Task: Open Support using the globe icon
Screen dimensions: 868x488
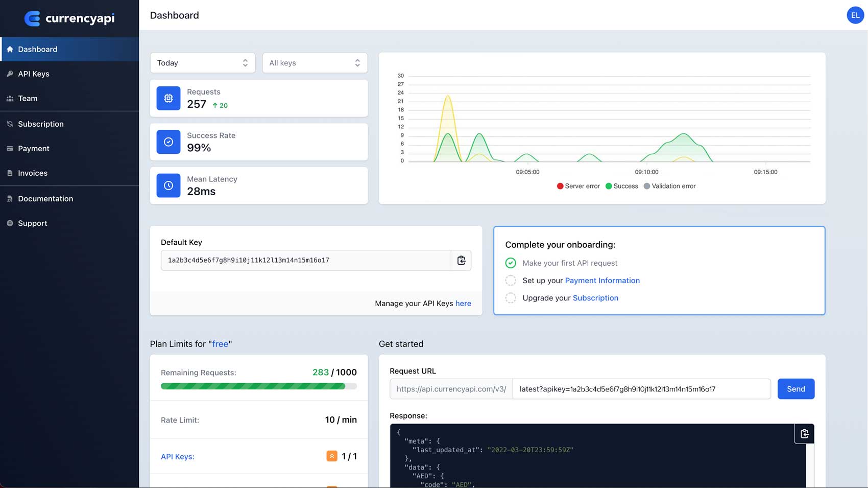Action: [x=10, y=223]
